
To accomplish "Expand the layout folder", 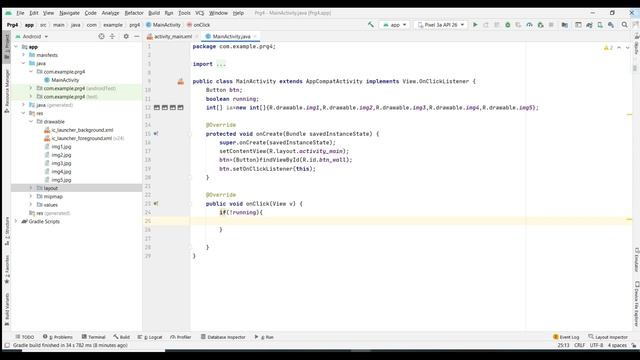I will coord(31,188).
